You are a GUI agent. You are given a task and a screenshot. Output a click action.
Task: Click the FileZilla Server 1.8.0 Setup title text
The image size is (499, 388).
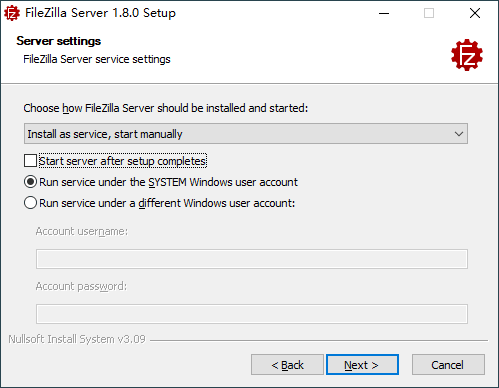click(100, 13)
